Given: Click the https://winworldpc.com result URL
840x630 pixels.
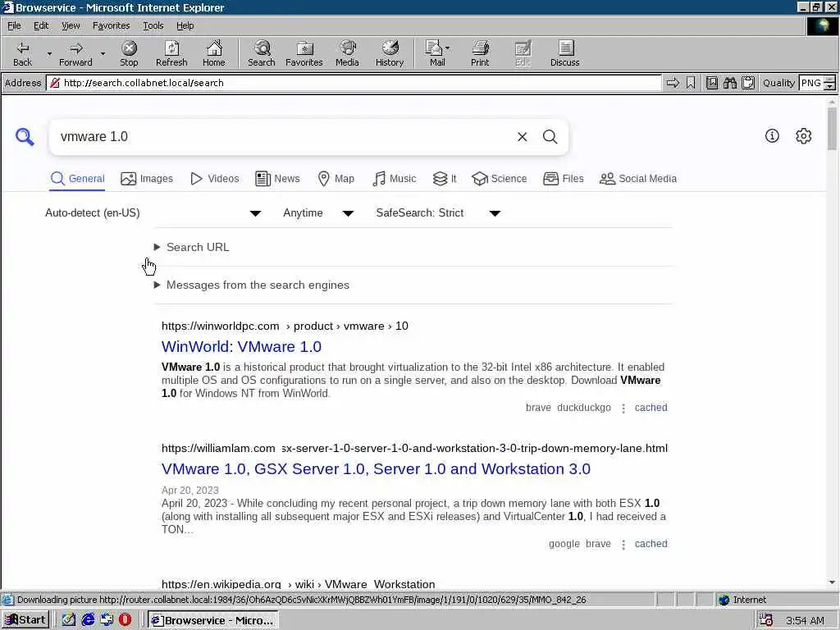Looking at the screenshot, I should click(x=220, y=326).
